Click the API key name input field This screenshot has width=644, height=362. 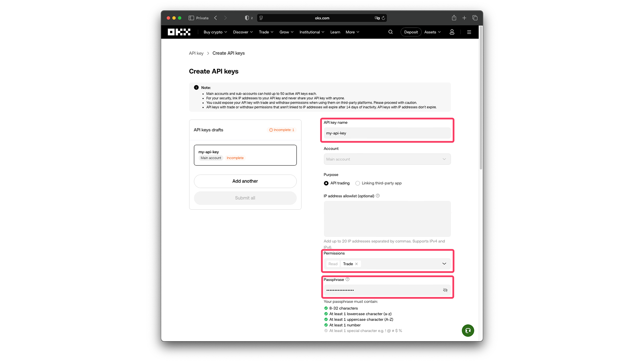pyautogui.click(x=387, y=133)
